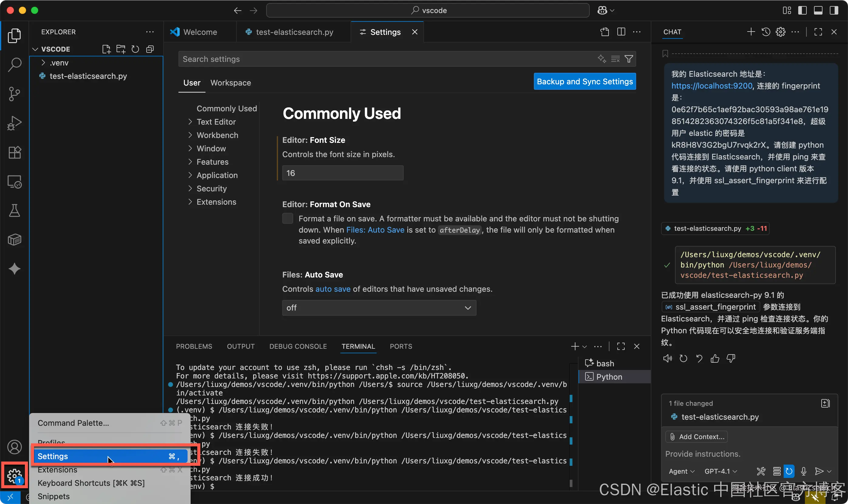Enable Format On Save checkbox
The width and height of the screenshot is (848, 504).
287,218
